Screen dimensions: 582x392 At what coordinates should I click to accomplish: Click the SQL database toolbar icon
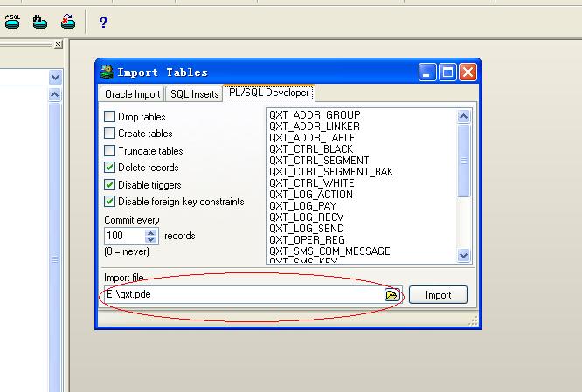click(12, 19)
